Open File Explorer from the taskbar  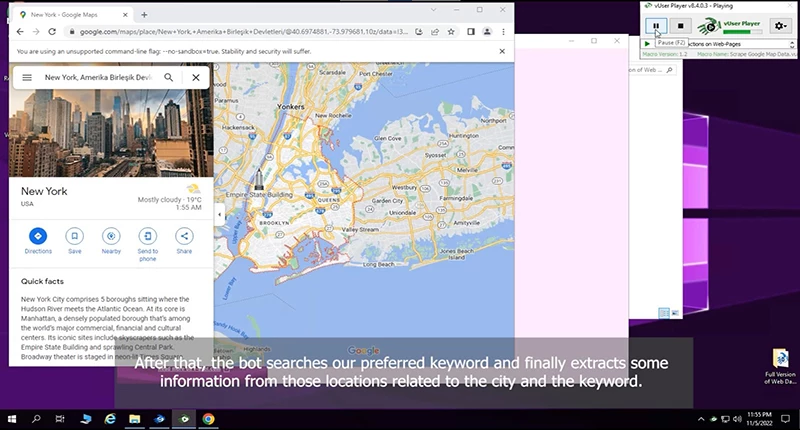[x=134, y=419]
